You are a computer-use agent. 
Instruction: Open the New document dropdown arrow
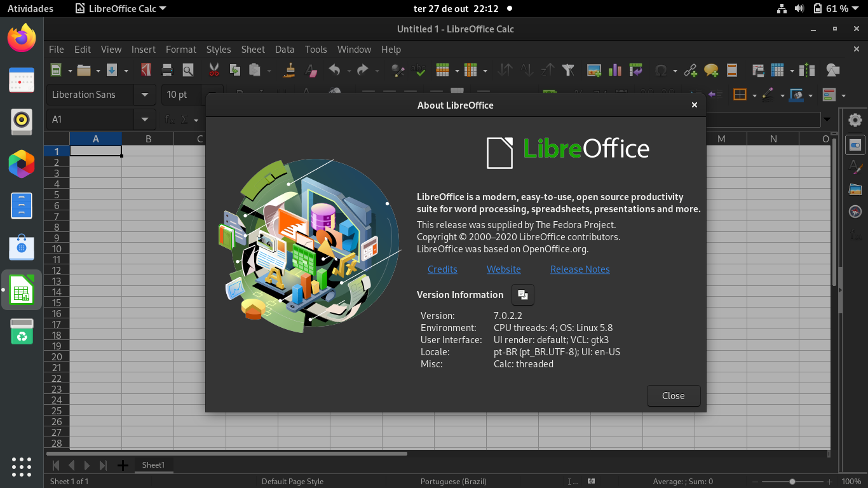70,71
